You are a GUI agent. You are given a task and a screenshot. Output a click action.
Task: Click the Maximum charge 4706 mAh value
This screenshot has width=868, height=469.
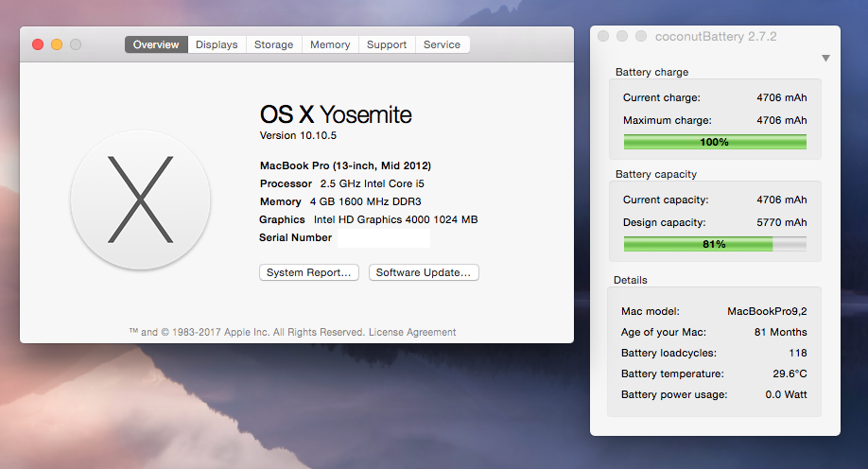[x=782, y=120]
